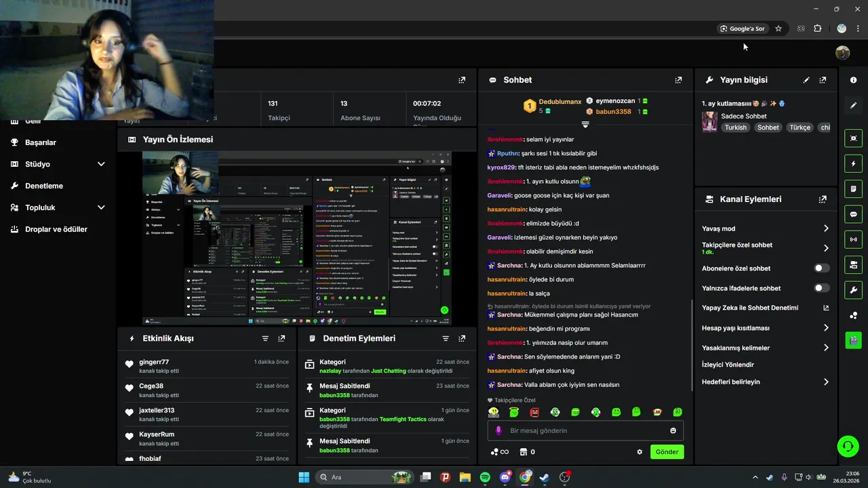Enable Yalnızca ifadelerle sohbet toggle
The height and width of the screenshot is (488, 868).
(821, 288)
